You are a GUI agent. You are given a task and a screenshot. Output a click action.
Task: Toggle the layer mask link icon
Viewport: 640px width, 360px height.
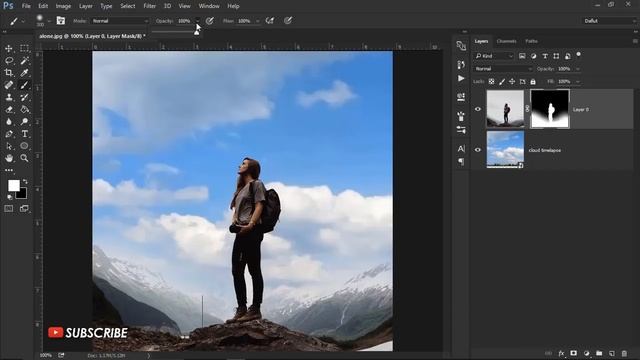[527, 109]
